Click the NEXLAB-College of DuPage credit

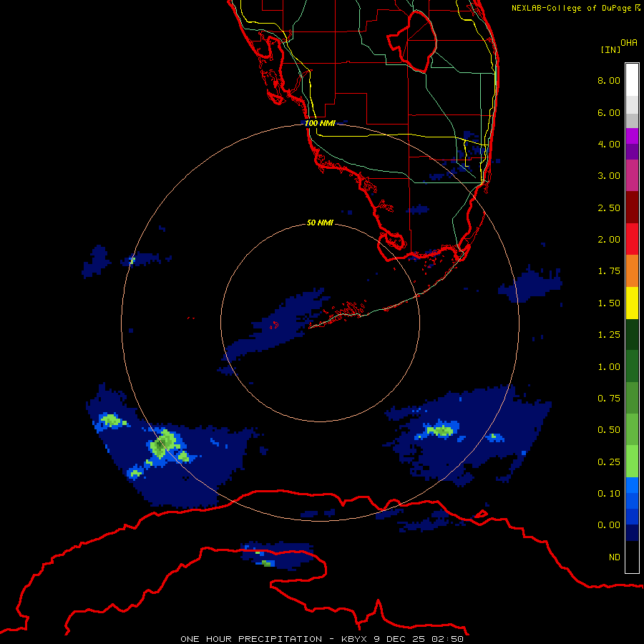(572, 8)
